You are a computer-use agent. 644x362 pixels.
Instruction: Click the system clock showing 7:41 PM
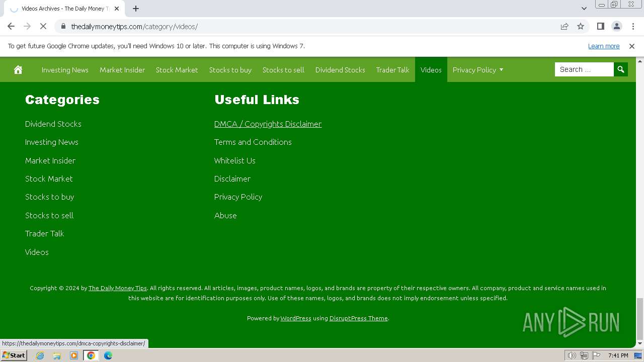coord(618,355)
